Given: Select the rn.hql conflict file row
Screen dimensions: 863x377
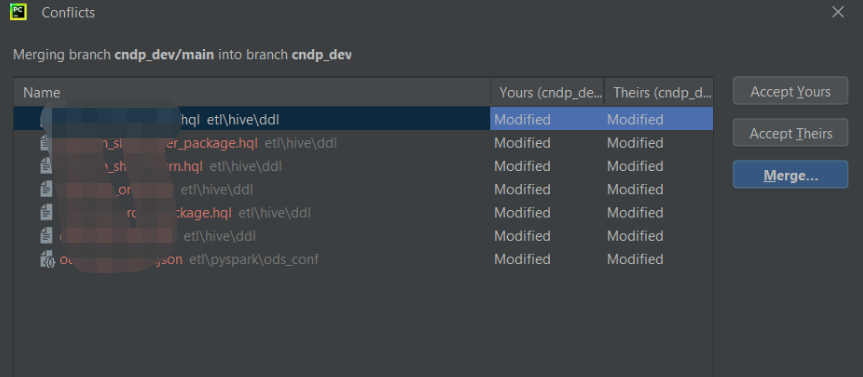Looking at the screenshot, I should pos(363,166).
